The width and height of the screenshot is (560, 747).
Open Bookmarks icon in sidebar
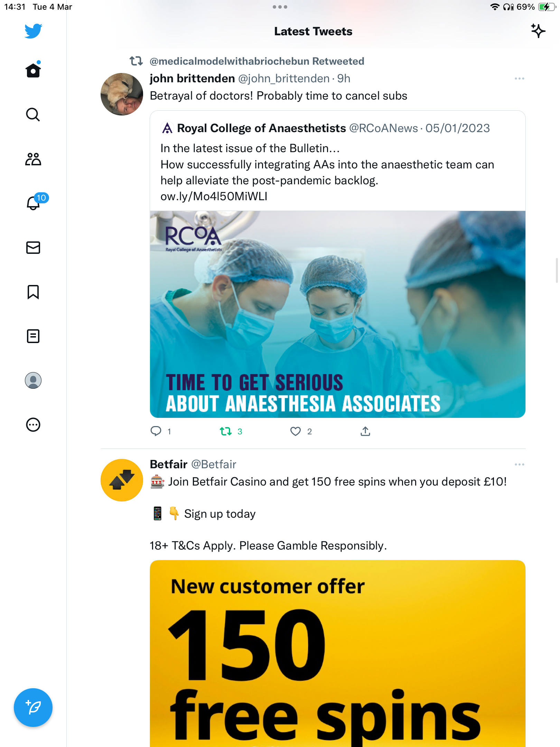(33, 292)
